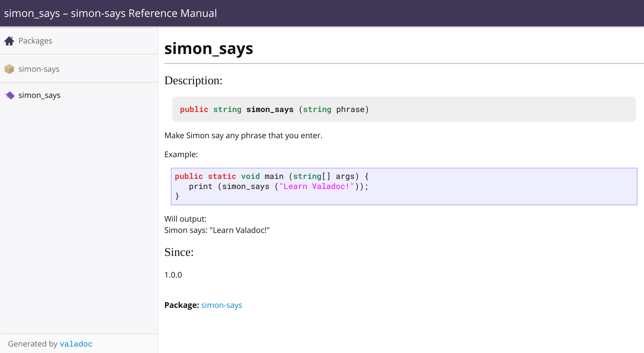Click the home icon beside Packages

[x=9, y=41]
